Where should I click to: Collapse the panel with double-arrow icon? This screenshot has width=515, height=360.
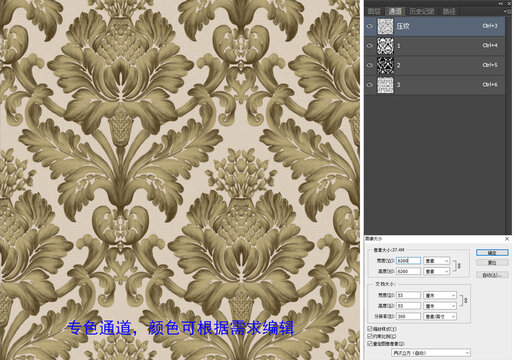501,3
